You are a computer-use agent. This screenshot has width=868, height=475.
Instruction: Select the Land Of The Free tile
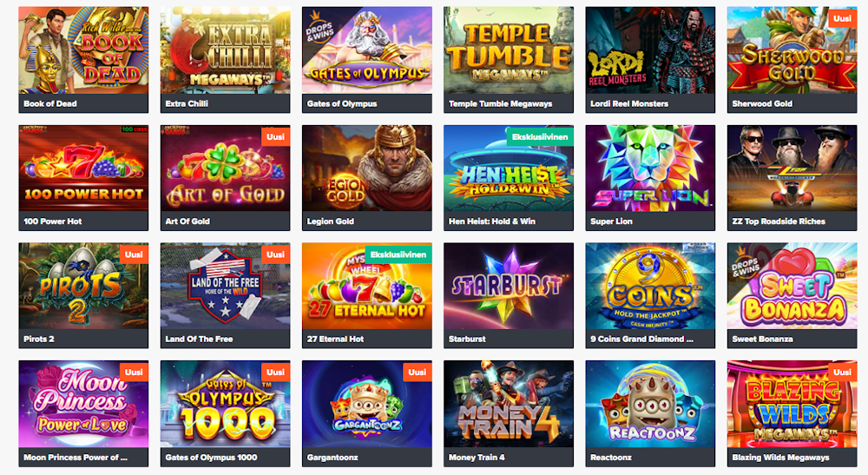(225, 295)
